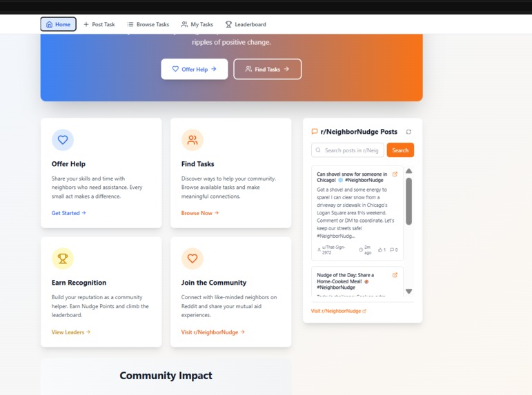
Task: Click the blue heart icon on Offer Help card
Action: pyautogui.click(x=63, y=140)
